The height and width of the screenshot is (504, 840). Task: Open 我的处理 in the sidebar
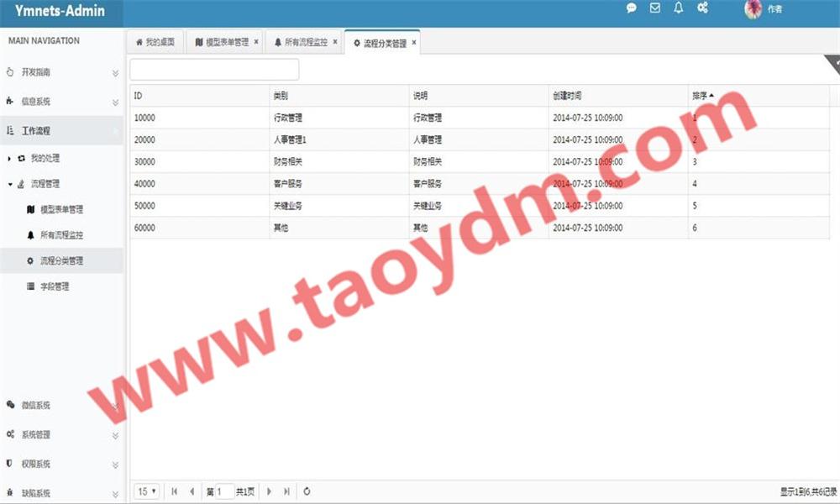click(45, 158)
